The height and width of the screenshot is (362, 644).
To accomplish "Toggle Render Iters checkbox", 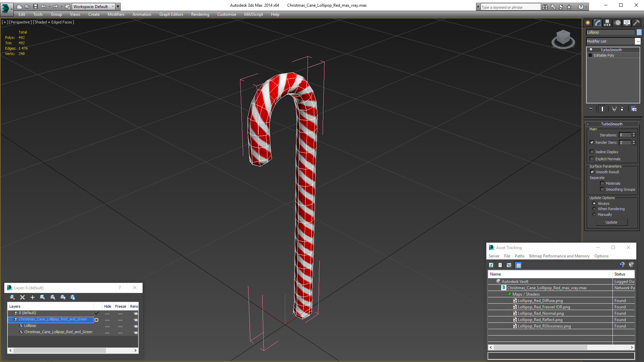I will click(x=592, y=142).
